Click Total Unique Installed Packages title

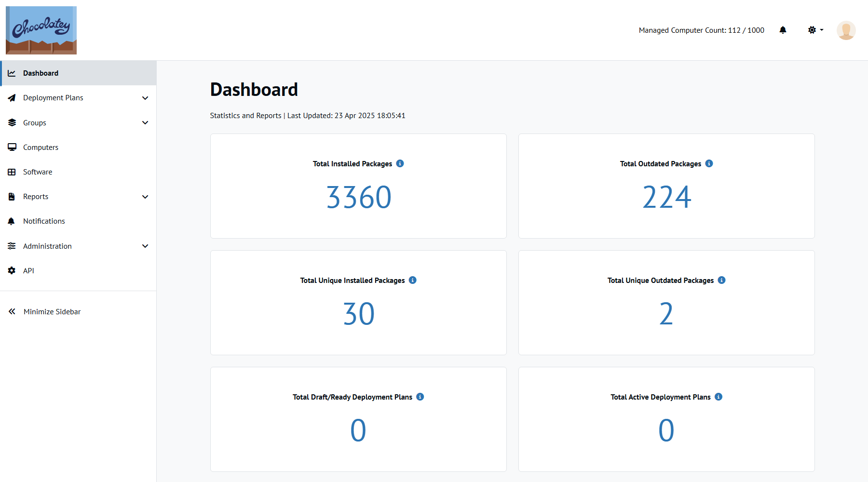click(x=353, y=281)
